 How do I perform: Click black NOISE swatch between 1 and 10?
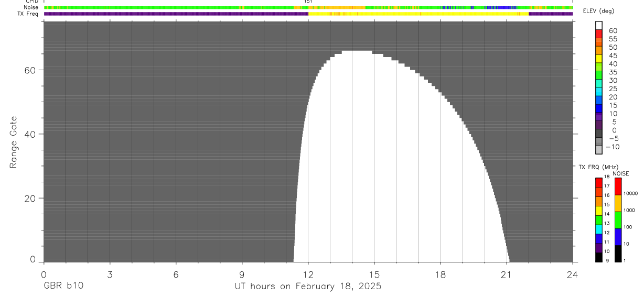[618, 254]
